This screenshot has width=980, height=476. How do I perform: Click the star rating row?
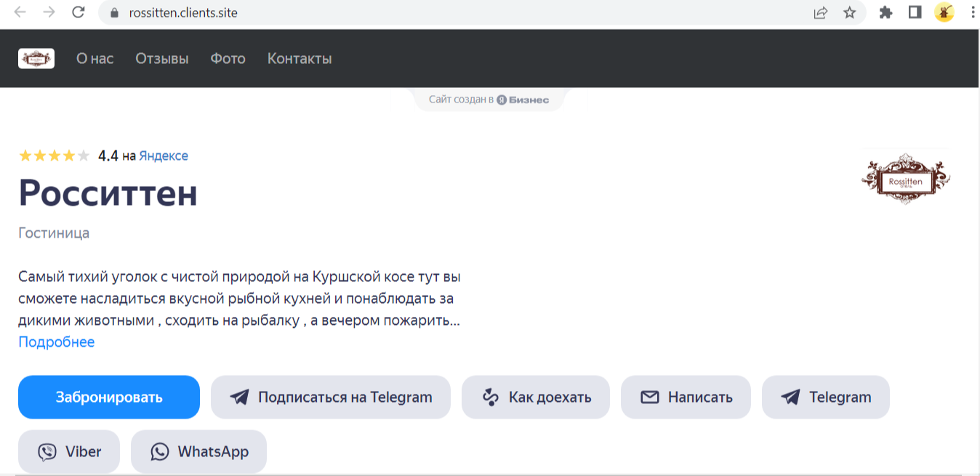55,156
